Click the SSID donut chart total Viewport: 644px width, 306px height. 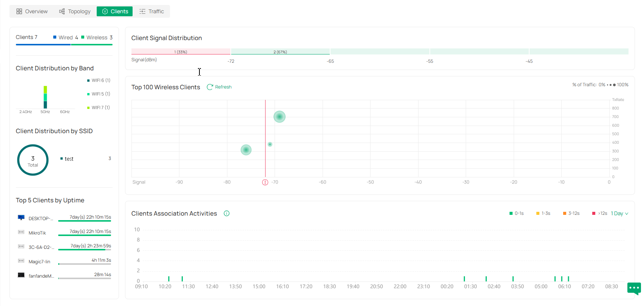pyautogui.click(x=33, y=160)
